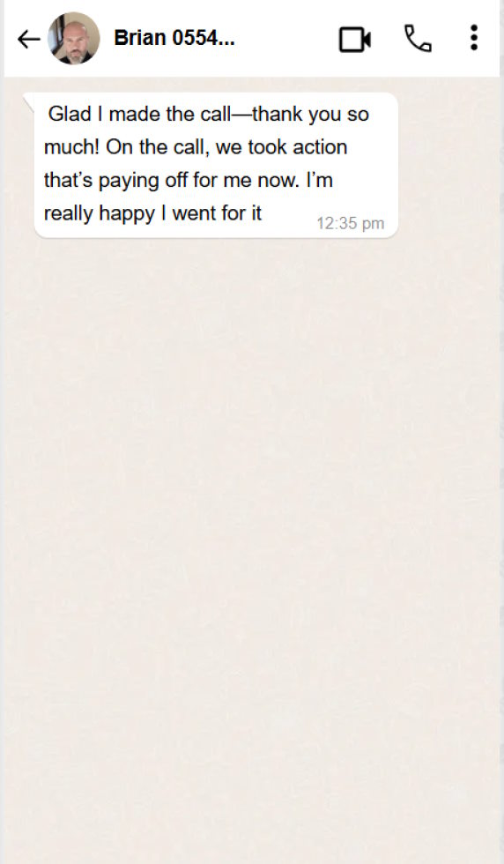This screenshot has height=864, width=504.
Task: Click the message bubble's pointed tail
Action: (x=29, y=100)
